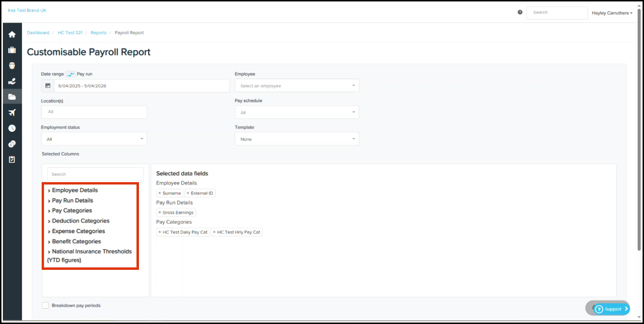Select the folder Reports icon in the sidebar

click(x=12, y=96)
